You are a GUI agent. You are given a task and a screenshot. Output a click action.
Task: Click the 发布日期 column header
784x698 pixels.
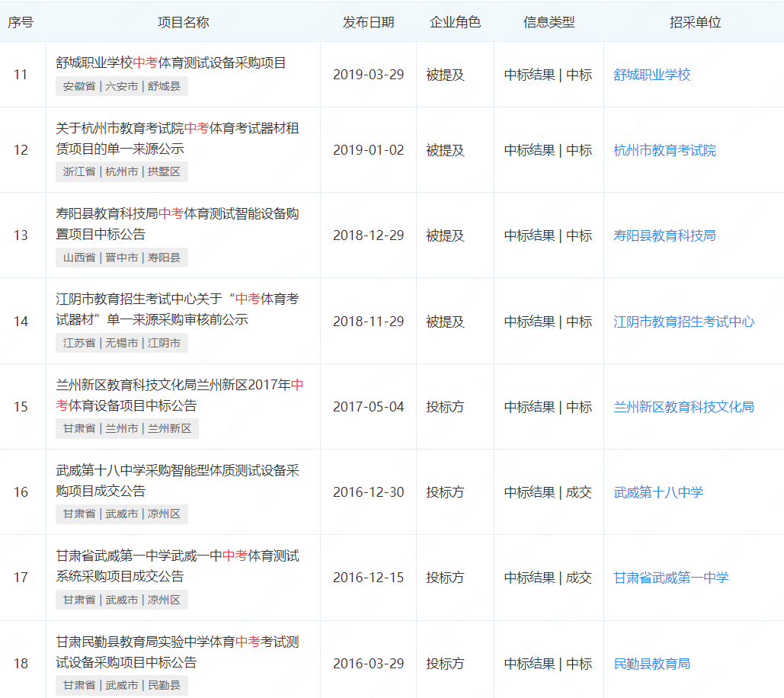[x=368, y=22]
